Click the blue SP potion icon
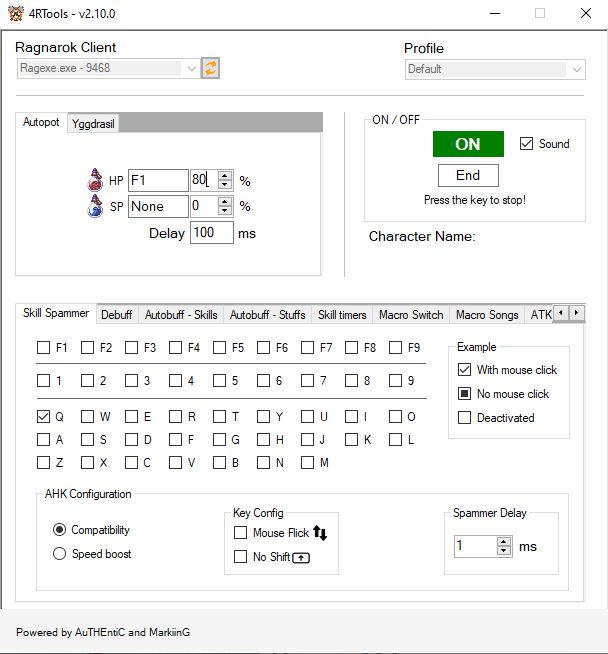Screen dimensions: 608x654 pos(95,206)
